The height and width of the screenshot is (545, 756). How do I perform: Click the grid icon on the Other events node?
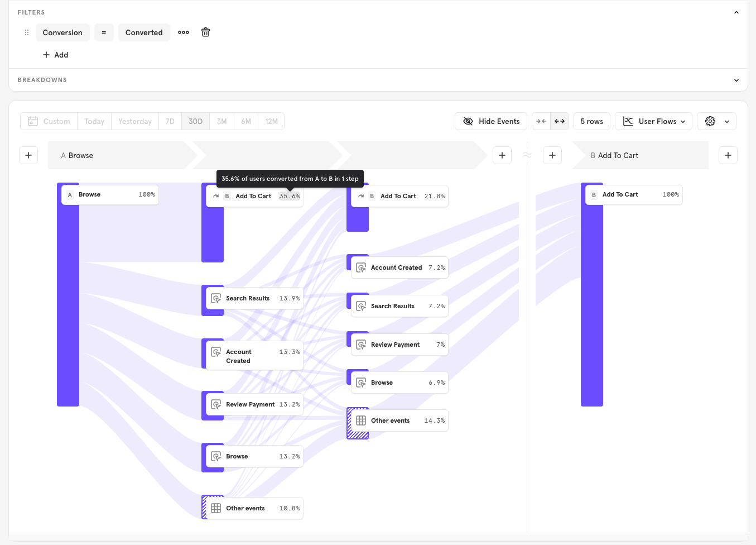pos(215,508)
